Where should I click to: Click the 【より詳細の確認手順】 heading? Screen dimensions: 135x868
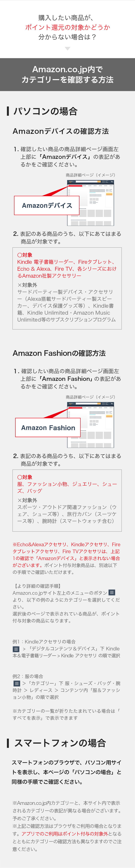(37, 586)
